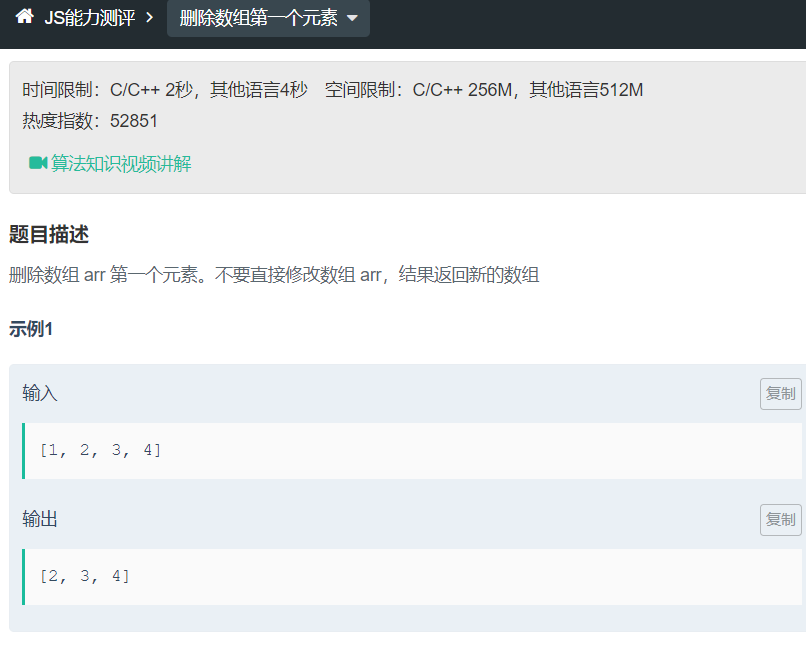Click the output code [2, 3, 4]
The image size is (806, 653).
(85, 576)
